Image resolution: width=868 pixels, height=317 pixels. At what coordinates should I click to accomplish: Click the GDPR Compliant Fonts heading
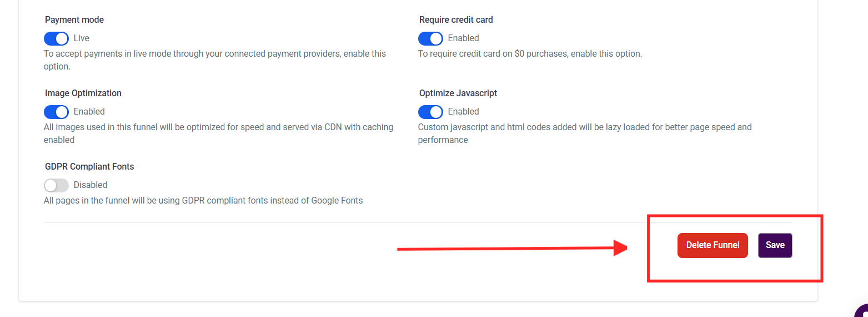89,167
